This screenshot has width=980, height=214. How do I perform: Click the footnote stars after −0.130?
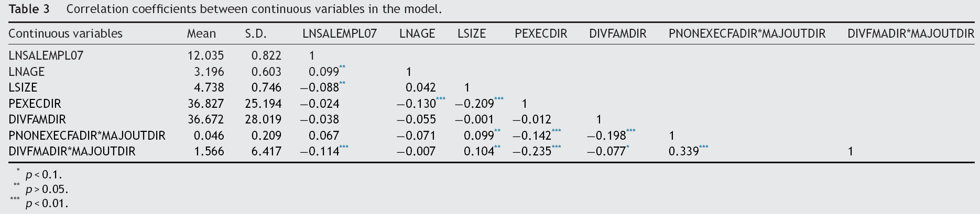coord(441,99)
